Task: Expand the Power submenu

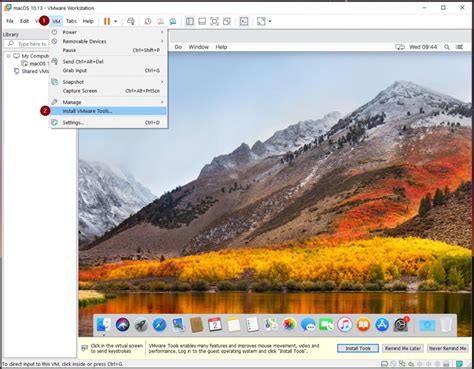Action: click(108, 32)
